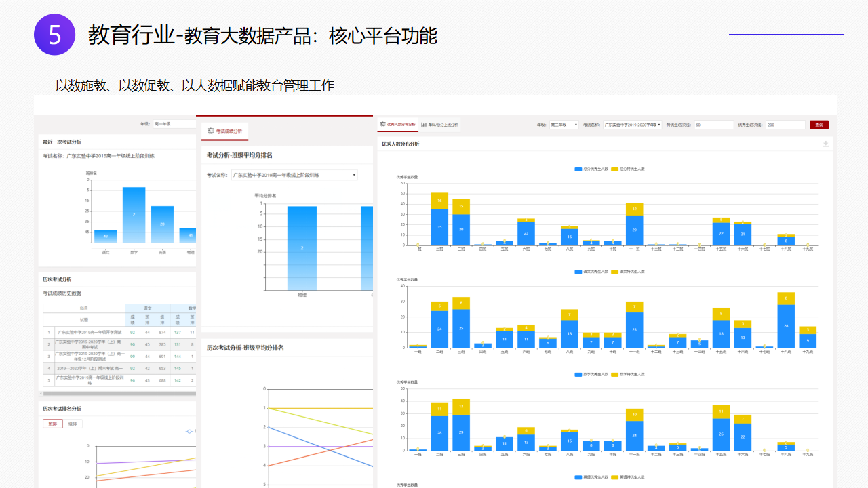
Task: Click the 优秀生名次线 input field with 200
Action: point(785,125)
